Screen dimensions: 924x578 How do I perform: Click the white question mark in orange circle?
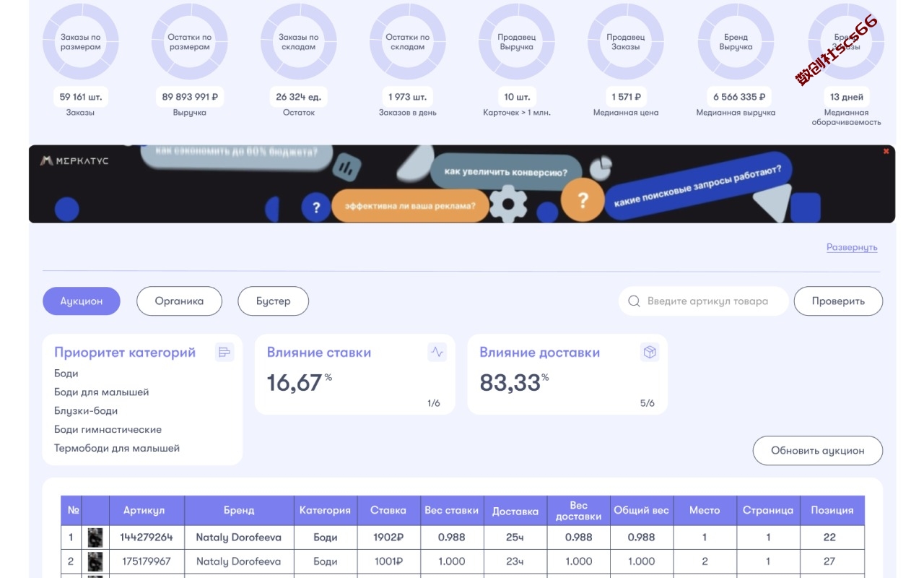click(x=583, y=199)
